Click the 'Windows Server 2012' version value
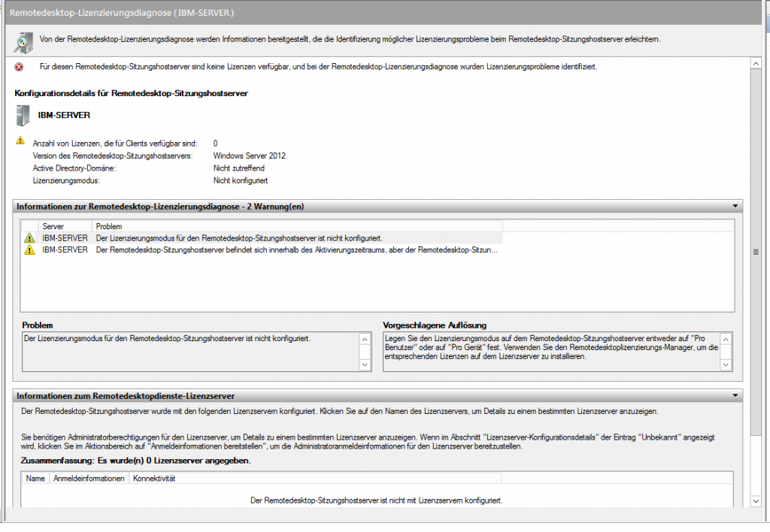The width and height of the screenshot is (770, 532). pyautogui.click(x=249, y=156)
